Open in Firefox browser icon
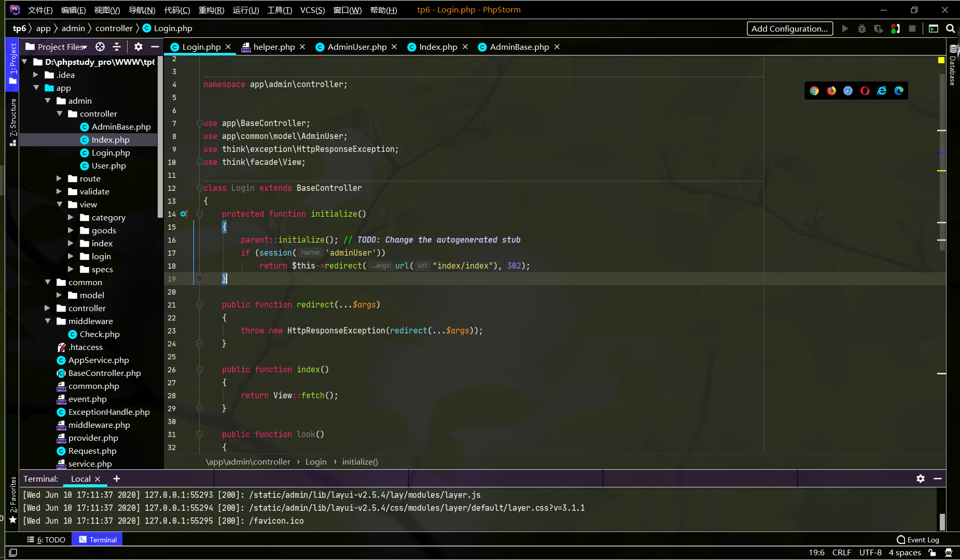The height and width of the screenshot is (560, 960). click(831, 91)
